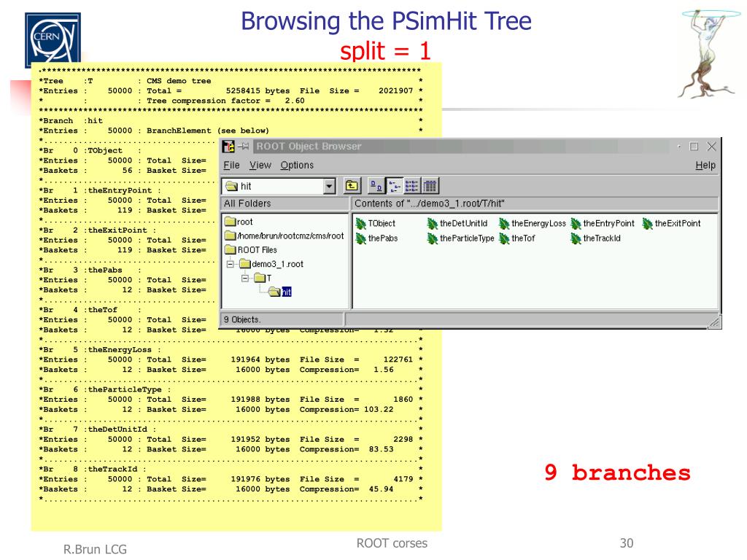The height and width of the screenshot is (560, 747).
Task: Click 'Tree compression factor = 2.60' line
Action: pyautogui.click(x=225, y=101)
